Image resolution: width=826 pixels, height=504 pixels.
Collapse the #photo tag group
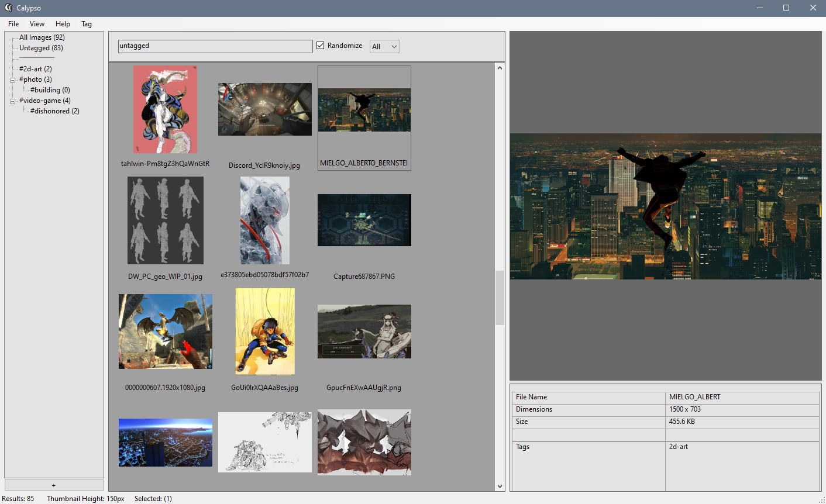(12, 79)
